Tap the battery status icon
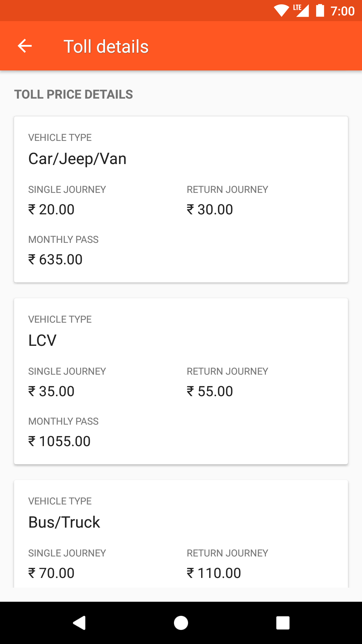Viewport: 362px width, 644px height. coord(320,11)
